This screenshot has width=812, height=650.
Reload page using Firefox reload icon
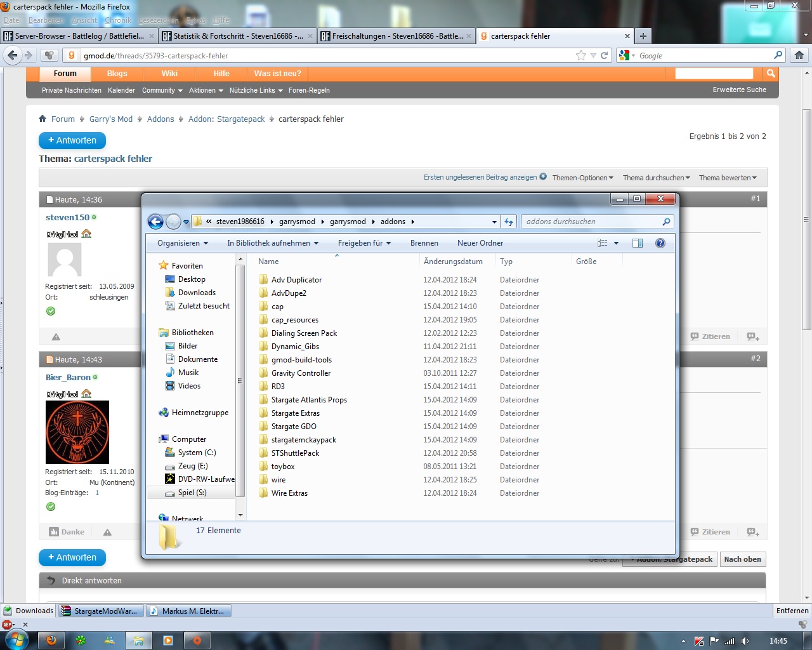click(x=605, y=55)
